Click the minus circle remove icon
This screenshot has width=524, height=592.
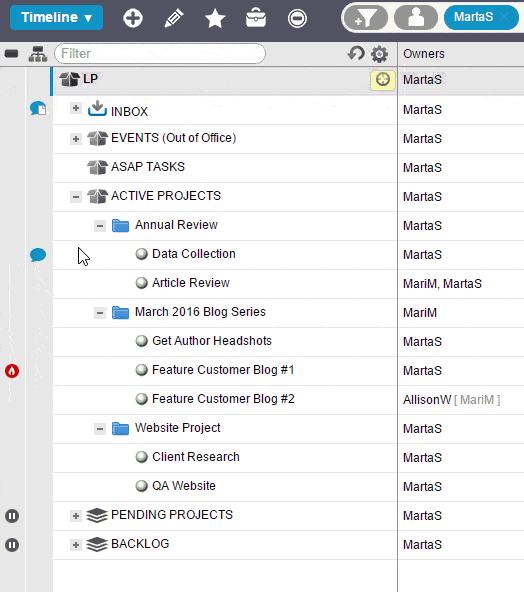(297, 18)
